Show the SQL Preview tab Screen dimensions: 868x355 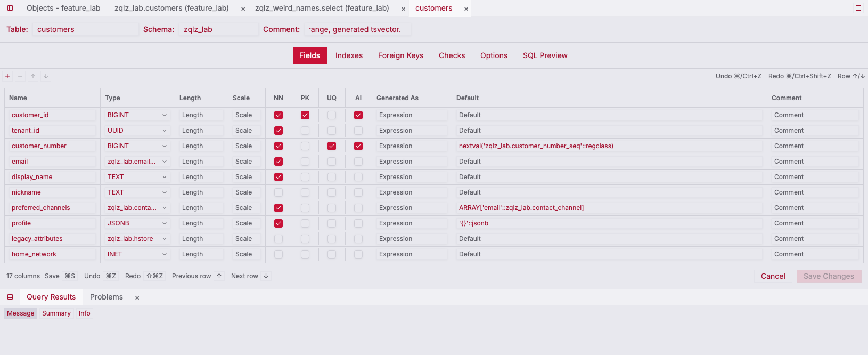[x=545, y=55]
